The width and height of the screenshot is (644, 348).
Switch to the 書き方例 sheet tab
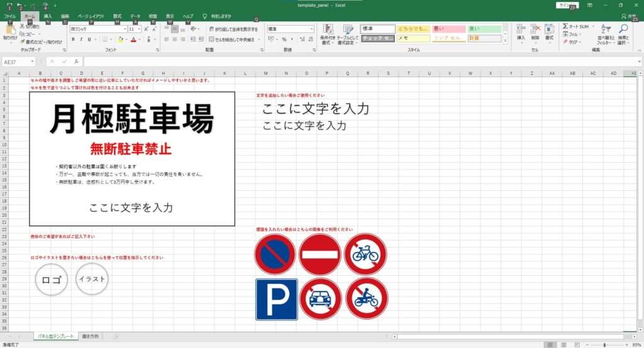click(x=90, y=337)
